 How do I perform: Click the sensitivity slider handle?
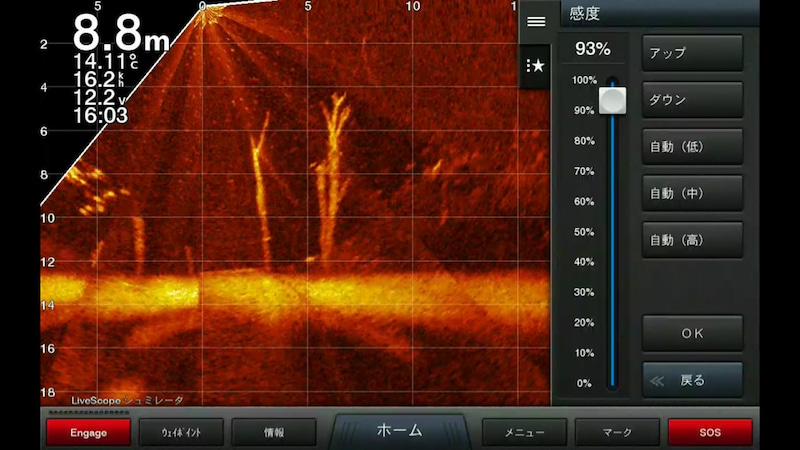click(x=612, y=99)
